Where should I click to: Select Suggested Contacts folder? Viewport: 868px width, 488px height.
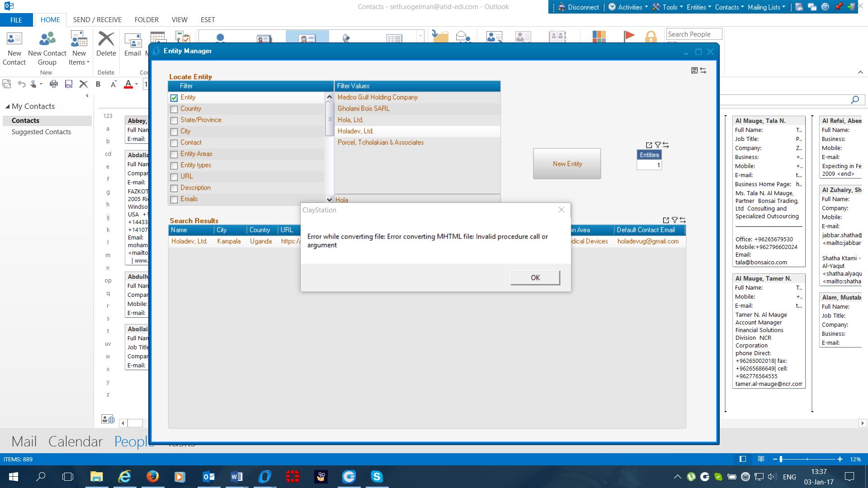(41, 132)
